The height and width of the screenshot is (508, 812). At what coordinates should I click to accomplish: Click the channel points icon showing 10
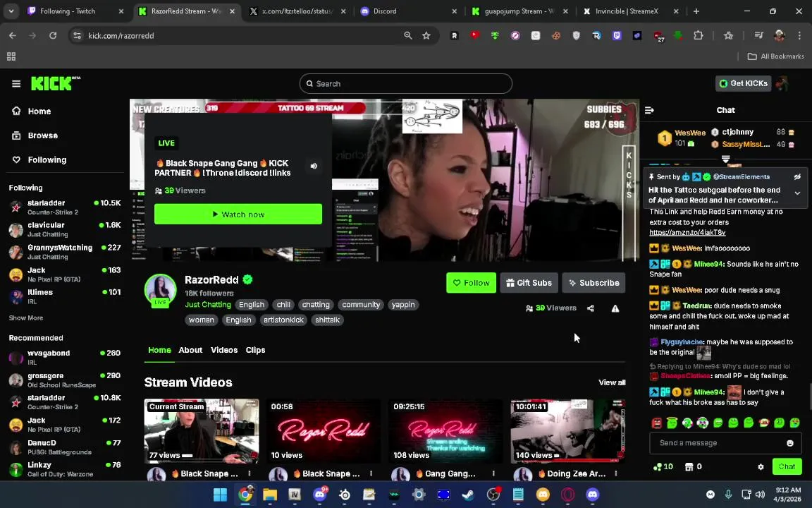(663, 466)
